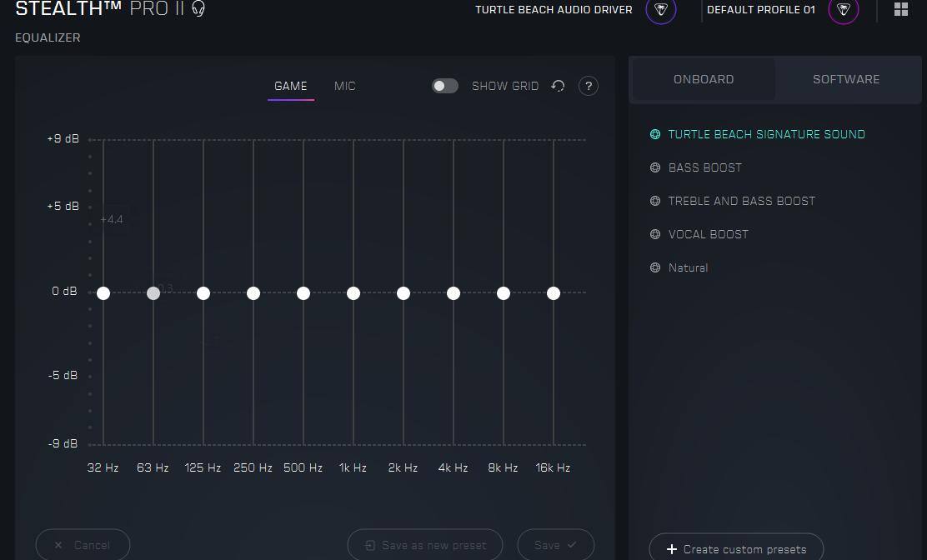Click the 1k Hz slider handle
The width and height of the screenshot is (927, 560).
(x=353, y=293)
